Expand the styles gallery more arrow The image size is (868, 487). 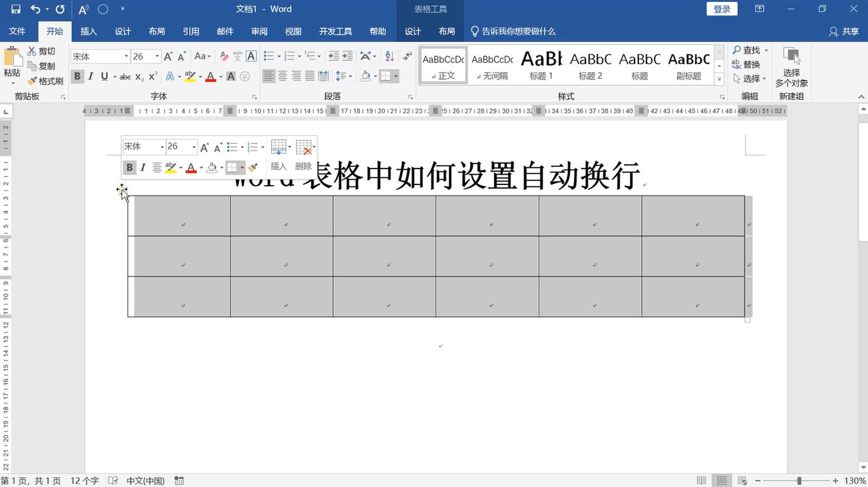pyautogui.click(x=719, y=79)
